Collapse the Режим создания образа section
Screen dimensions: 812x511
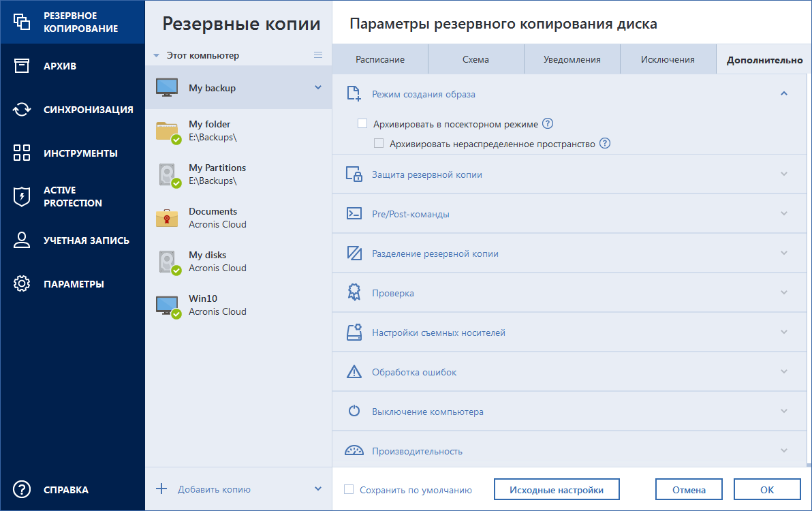pyautogui.click(x=783, y=93)
